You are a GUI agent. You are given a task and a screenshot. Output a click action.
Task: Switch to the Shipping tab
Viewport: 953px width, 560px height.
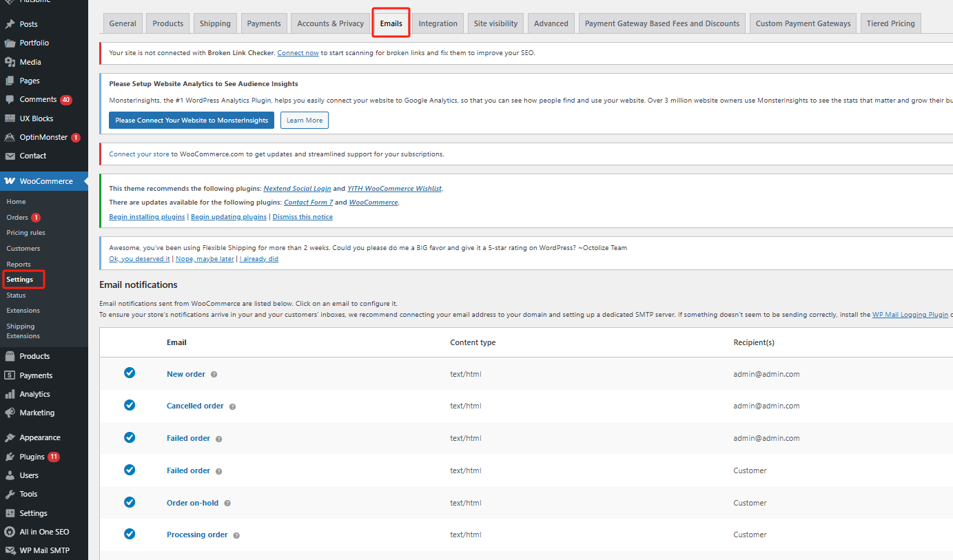point(215,23)
